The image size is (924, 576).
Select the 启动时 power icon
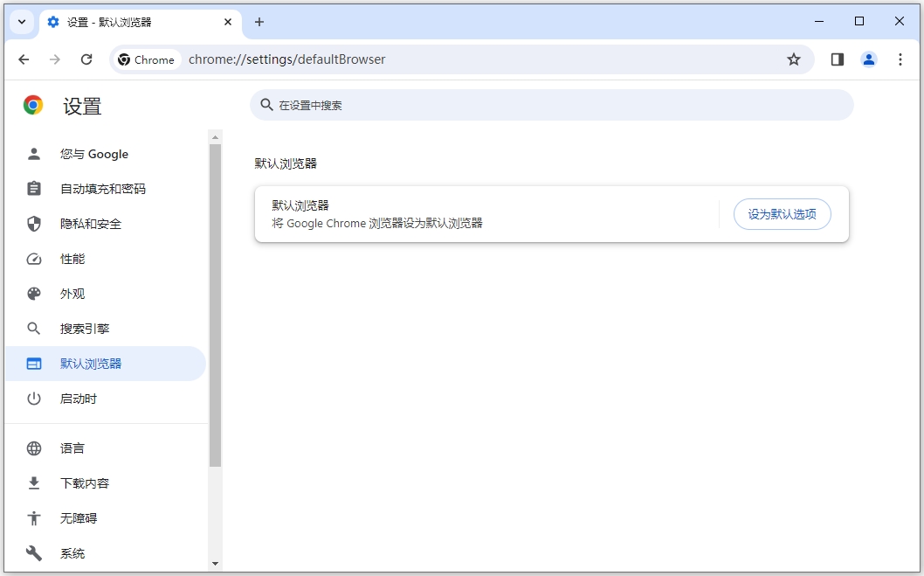click(33, 399)
